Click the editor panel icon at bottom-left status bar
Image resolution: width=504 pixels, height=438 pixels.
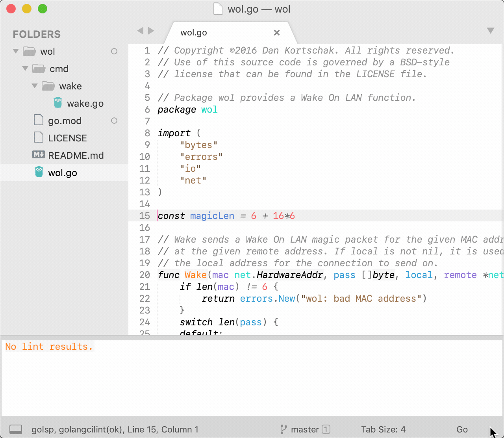15,429
